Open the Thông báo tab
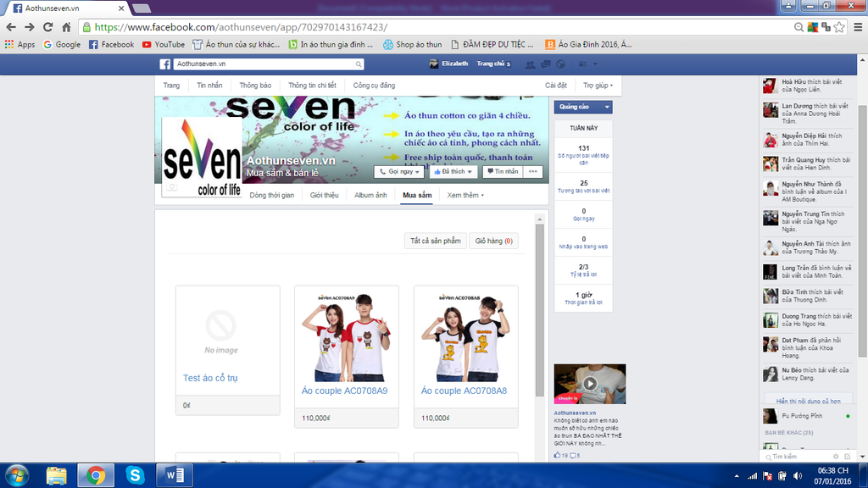 [x=255, y=86]
